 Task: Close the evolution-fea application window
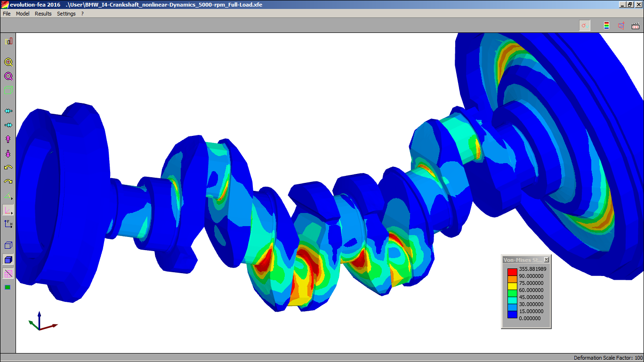(638, 5)
